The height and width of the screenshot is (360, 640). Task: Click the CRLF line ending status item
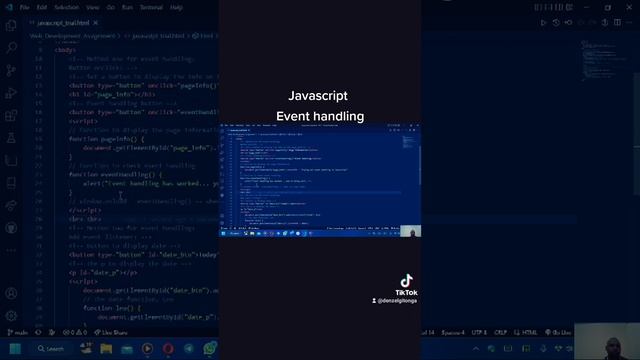pyautogui.click(x=500, y=332)
